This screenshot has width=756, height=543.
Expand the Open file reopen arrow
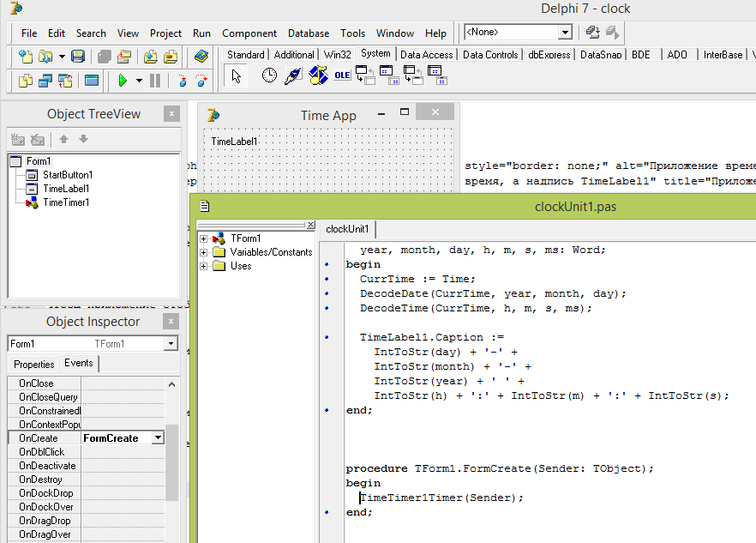[x=62, y=57]
